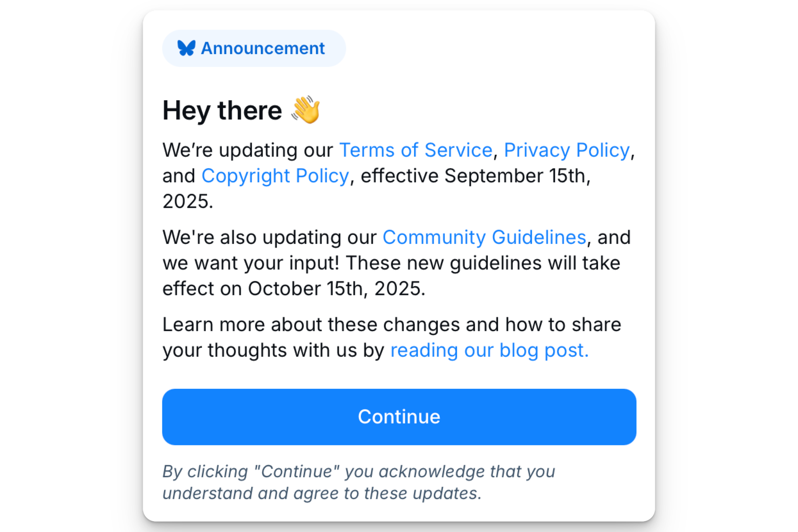This screenshot has width=798, height=532.
Task: Click the Announcement label text
Action: (x=263, y=48)
